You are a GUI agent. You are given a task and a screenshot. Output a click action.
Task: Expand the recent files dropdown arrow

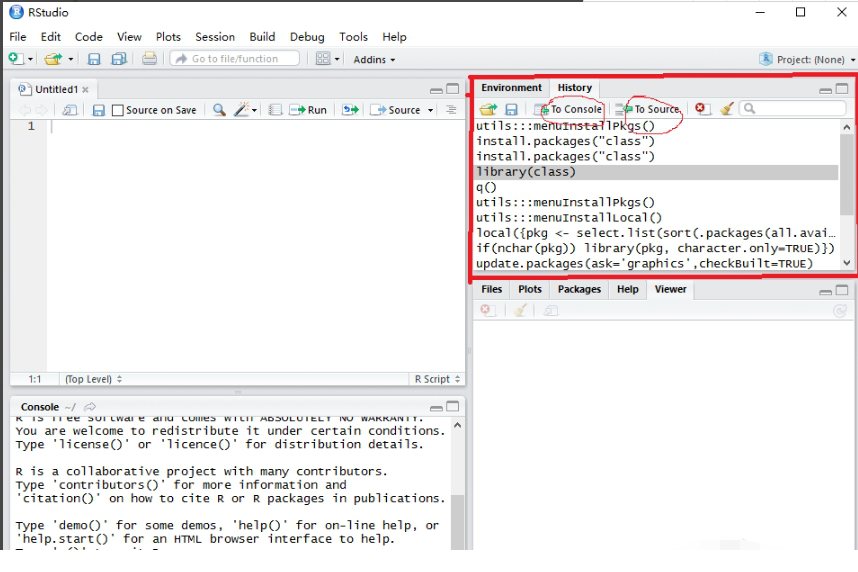[x=71, y=59]
